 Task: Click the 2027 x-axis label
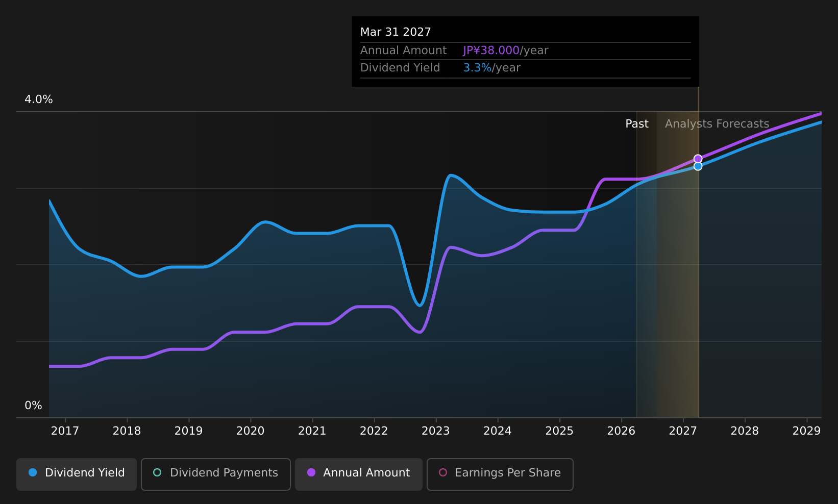[x=683, y=431]
